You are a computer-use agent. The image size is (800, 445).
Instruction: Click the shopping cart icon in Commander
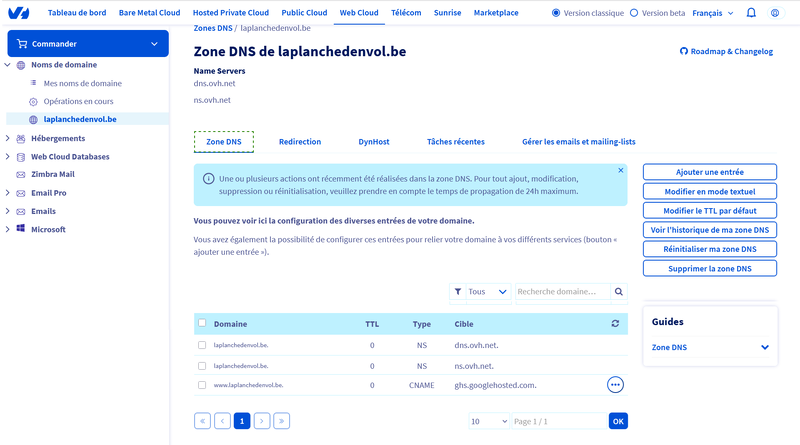coord(22,44)
